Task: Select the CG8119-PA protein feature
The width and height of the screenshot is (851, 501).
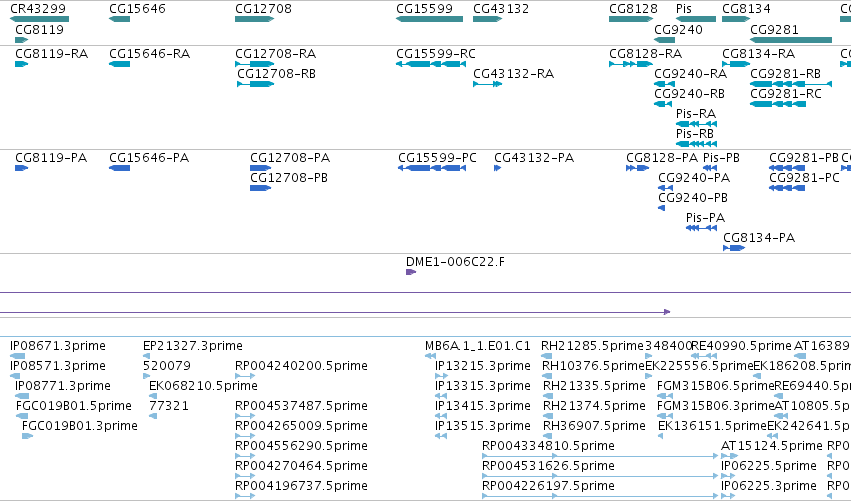Action: 22,168
